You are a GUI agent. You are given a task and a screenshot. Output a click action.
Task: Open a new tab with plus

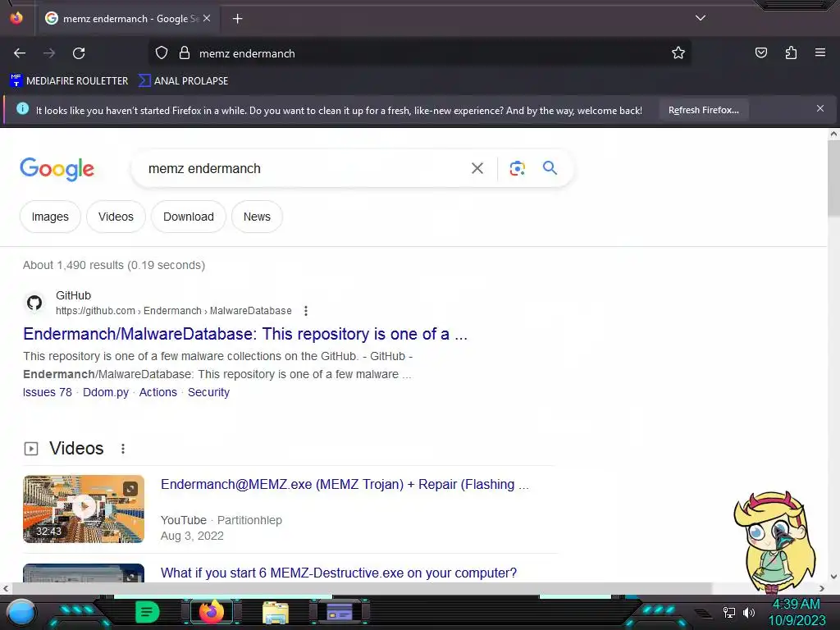pos(237,19)
